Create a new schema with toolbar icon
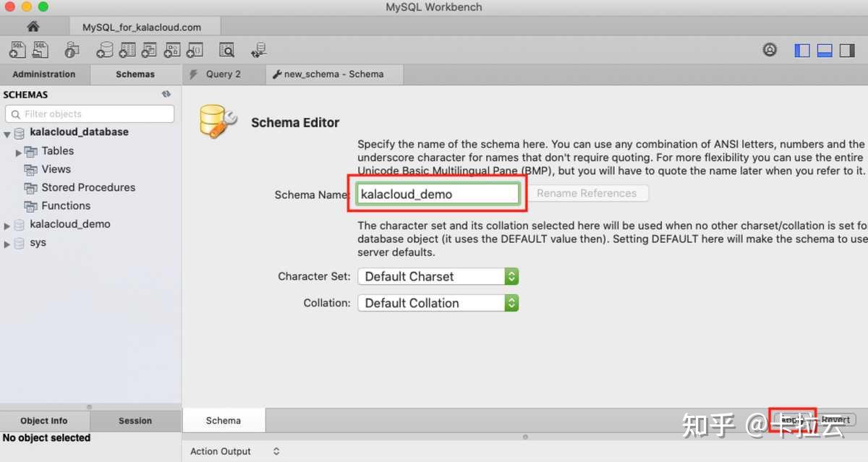Screen dimensions: 868x462 coord(104,49)
